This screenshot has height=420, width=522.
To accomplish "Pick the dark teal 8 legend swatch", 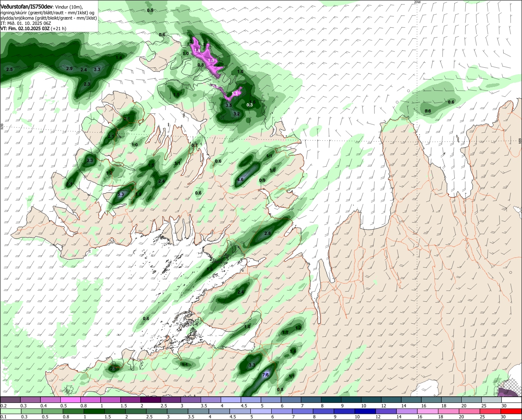I will pyautogui.click(x=331, y=400).
